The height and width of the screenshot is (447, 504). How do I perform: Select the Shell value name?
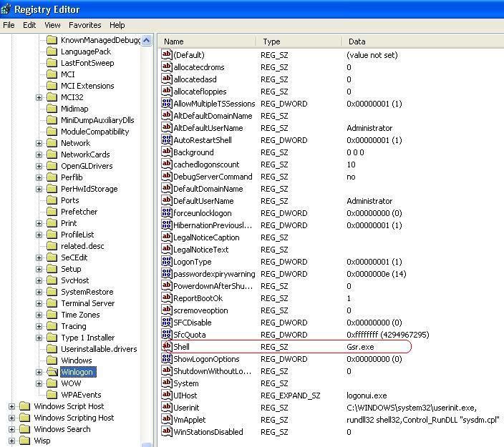181,347
